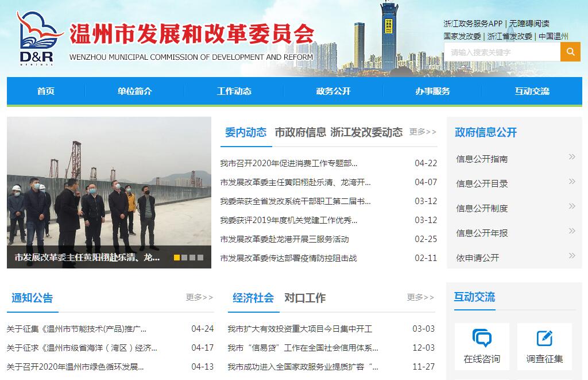Screen dimensions: 588x380
Task: Open the 在线咨询 chat bubble icon
Action: coord(482,338)
